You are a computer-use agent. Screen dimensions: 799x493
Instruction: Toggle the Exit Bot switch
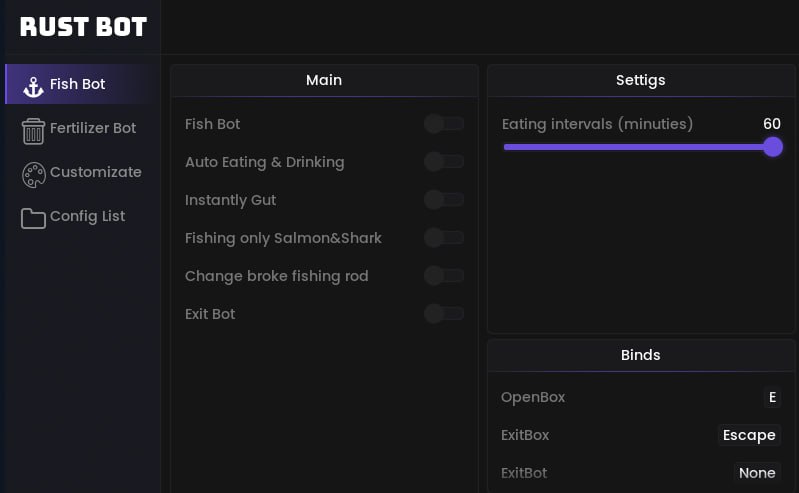(443, 314)
